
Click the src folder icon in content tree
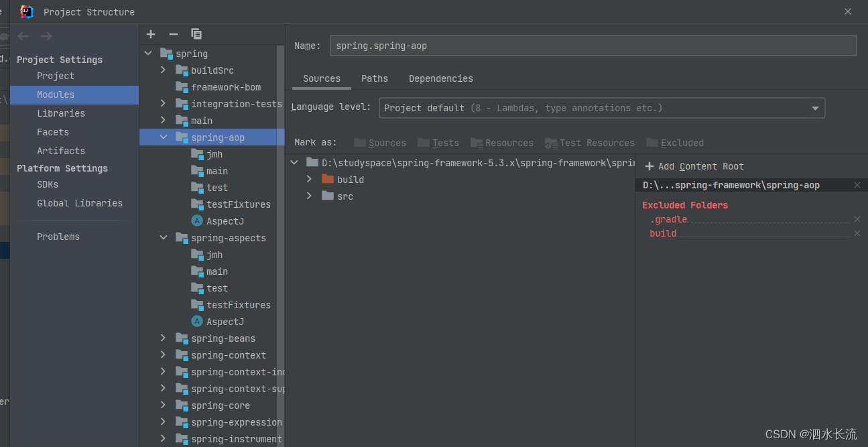tap(328, 196)
